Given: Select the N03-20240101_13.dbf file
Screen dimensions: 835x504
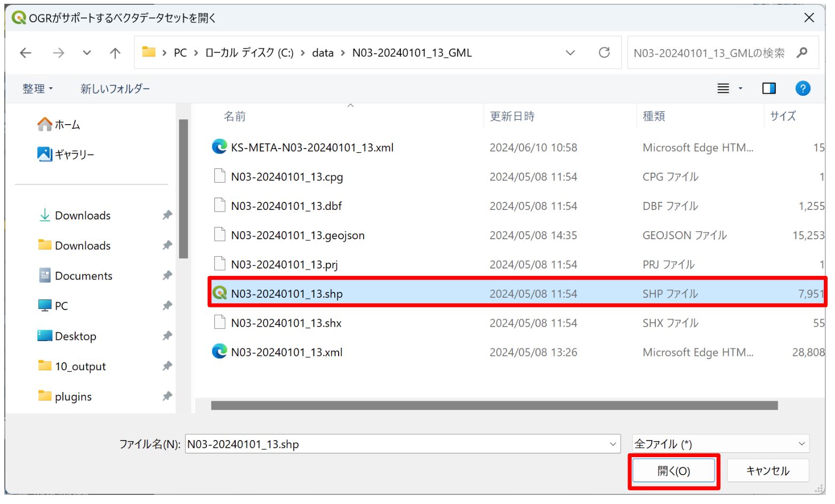Looking at the screenshot, I should (x=517, y=206).
